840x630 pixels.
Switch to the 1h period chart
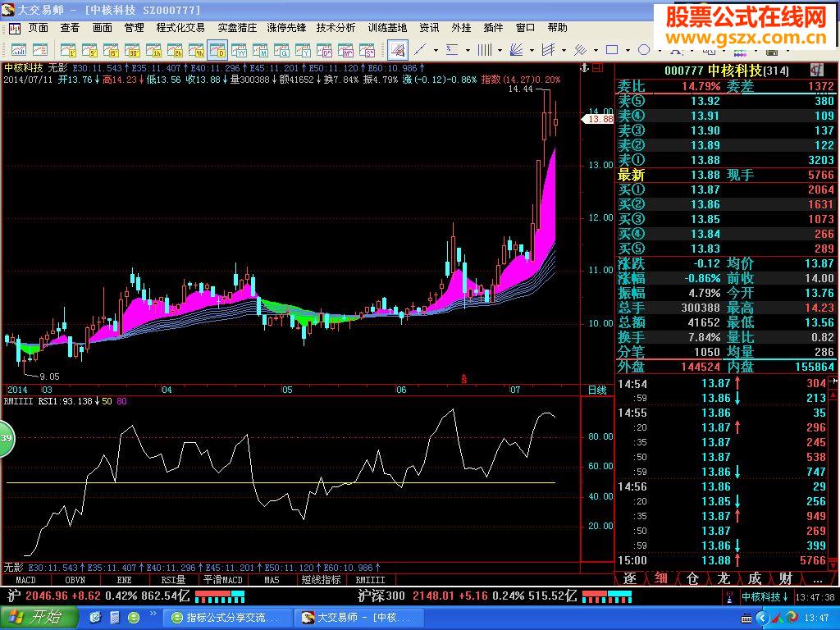pyautogui.click(x=153, y=50)
